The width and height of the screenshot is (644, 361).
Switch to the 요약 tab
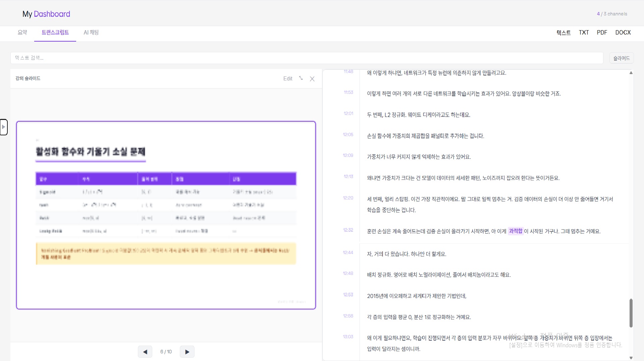click(22, 33)
